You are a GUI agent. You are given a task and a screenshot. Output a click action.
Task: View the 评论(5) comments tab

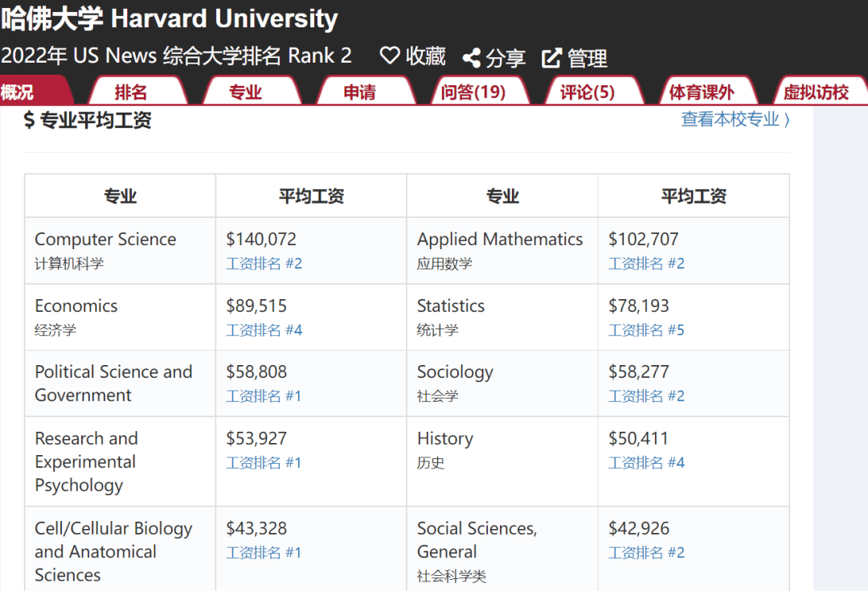point(588,92)
